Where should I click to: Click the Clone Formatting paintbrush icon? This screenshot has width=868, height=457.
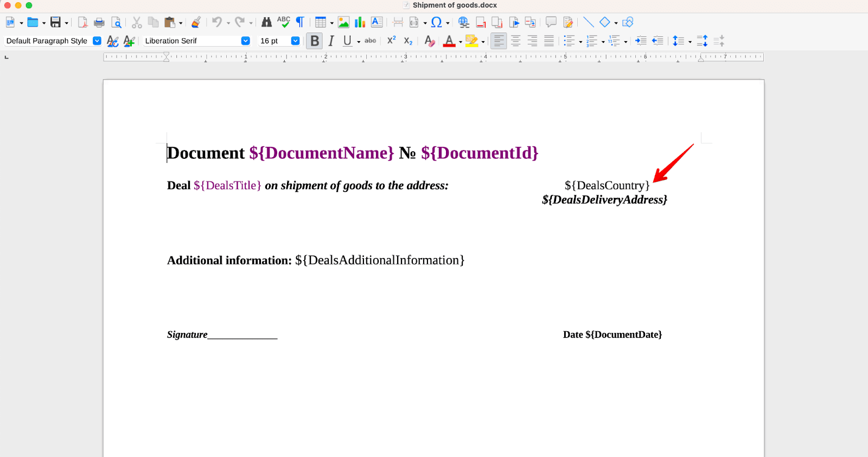click(196, 22)
